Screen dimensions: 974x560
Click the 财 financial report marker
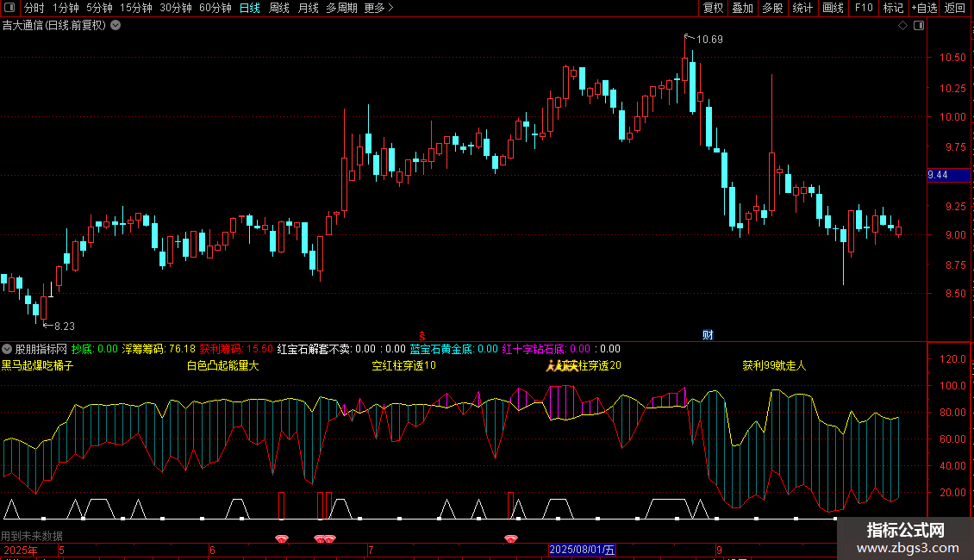[708, 335]
